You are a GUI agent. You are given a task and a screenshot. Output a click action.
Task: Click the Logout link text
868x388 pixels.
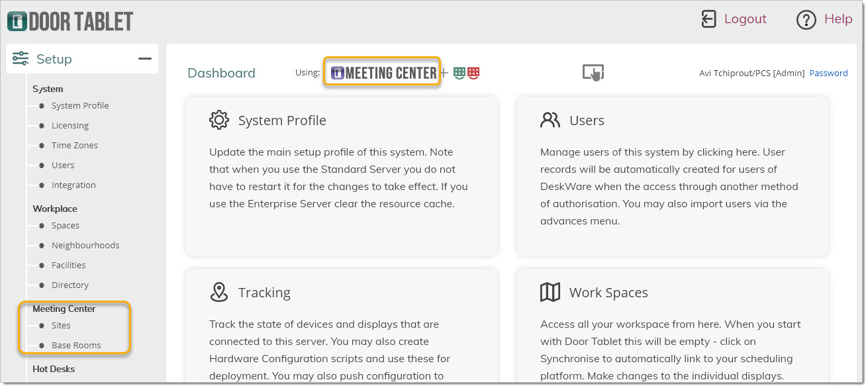coord(745,19)
